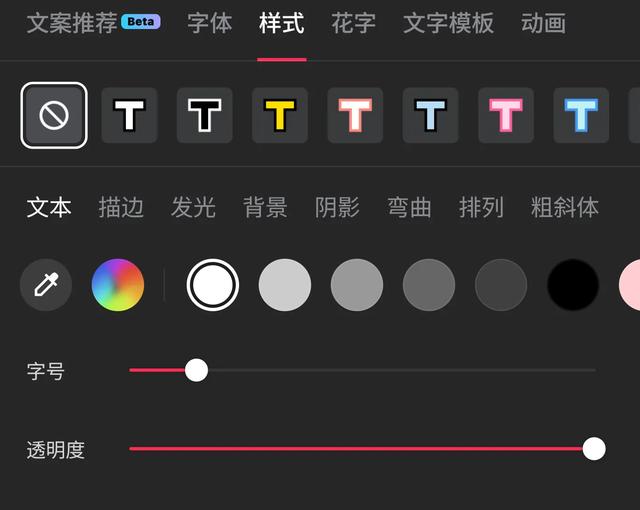Viewport: 640px width, 510px height.
Task: Click the 透明度 opacity slider handle
Action: (594, 448)
